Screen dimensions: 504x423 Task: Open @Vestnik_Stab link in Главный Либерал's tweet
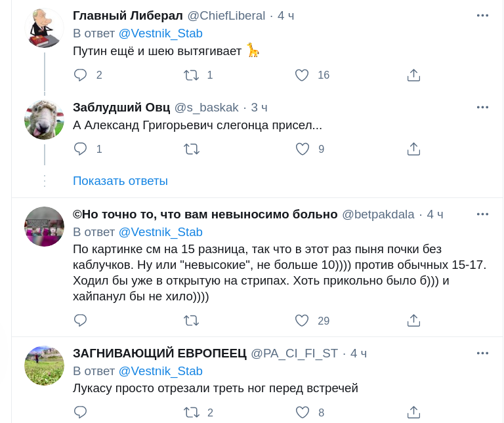point(160,33)
